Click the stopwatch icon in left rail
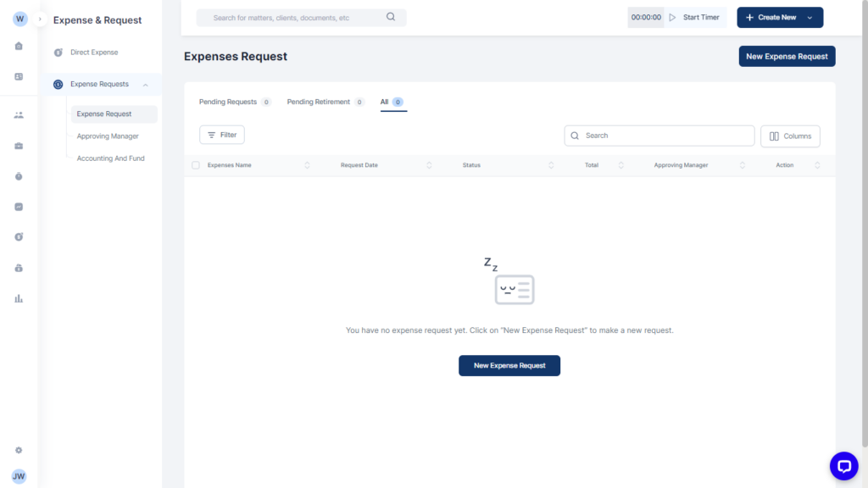 tap(19, 176)
